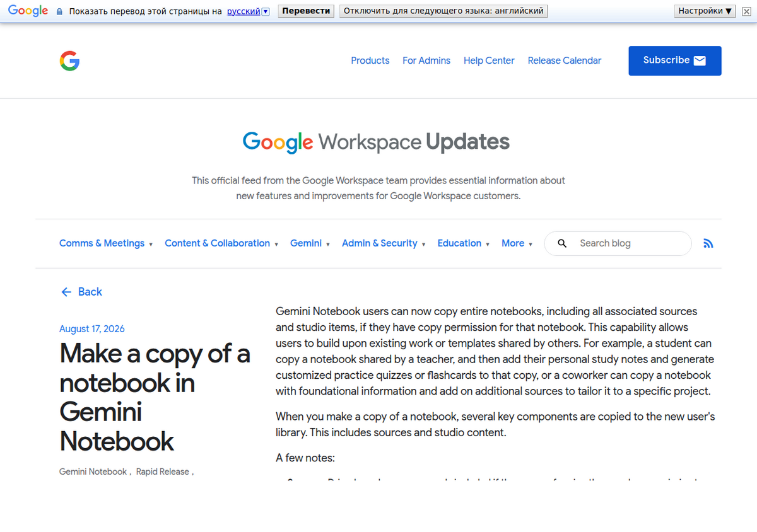Click the article title Make a copy of a notebook

point(155,397)
